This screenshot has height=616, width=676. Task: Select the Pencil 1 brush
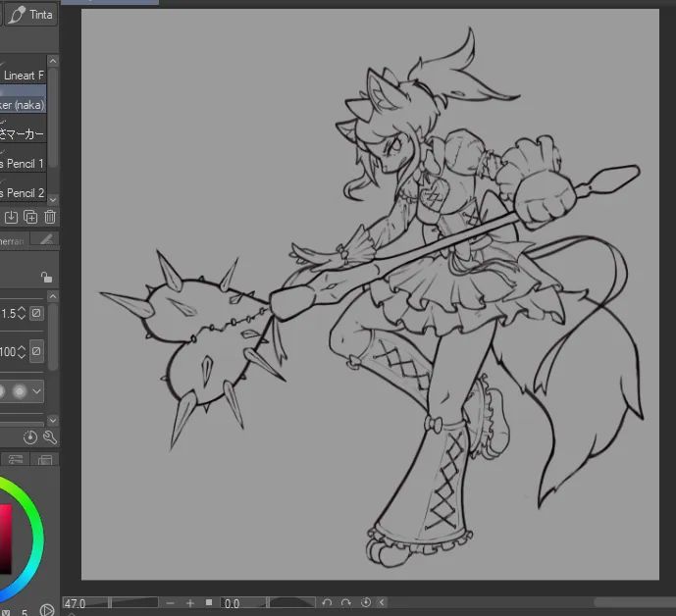point(23,158)
